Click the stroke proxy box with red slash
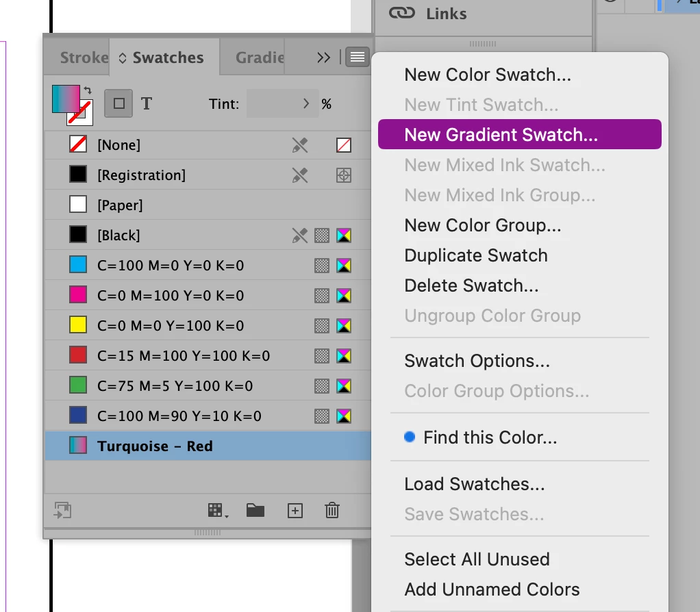 pyautogui.click(x=84, y=116)
